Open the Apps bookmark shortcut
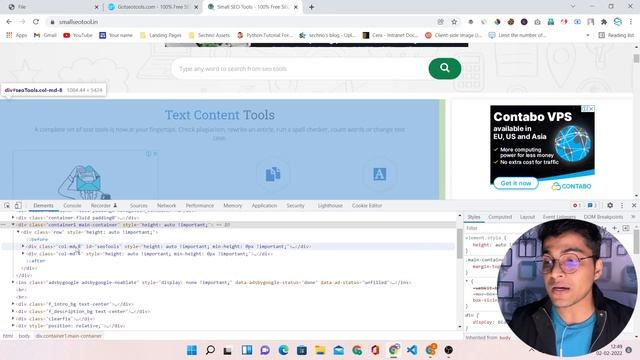Image resolution: width=640 pixels, height=360 pixels. click(x=16, y=35)
